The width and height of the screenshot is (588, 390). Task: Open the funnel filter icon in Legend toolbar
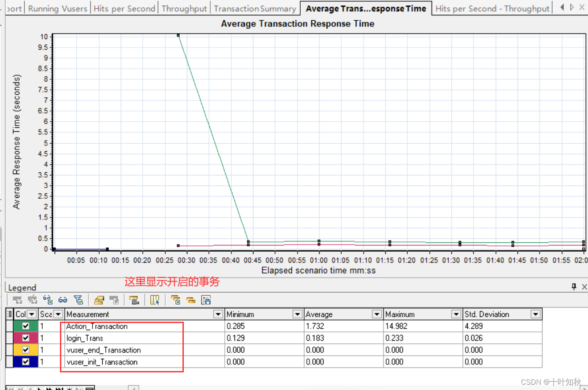pyautogui.click(x=78, y=300)
